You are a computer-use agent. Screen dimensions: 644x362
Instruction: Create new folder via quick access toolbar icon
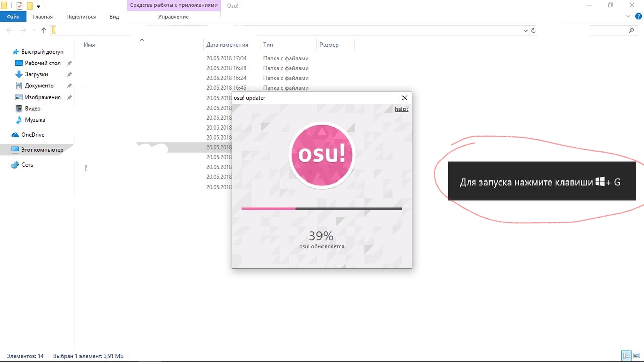(30, 6)
